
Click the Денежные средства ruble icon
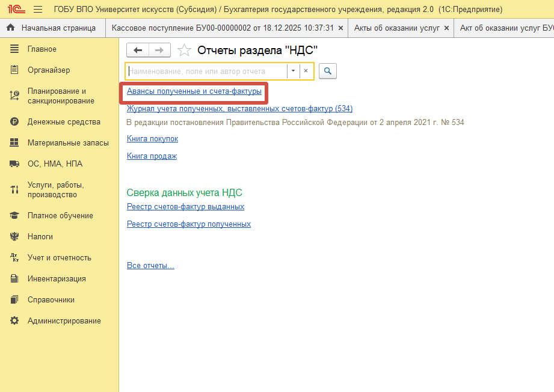tap(14, 122)
